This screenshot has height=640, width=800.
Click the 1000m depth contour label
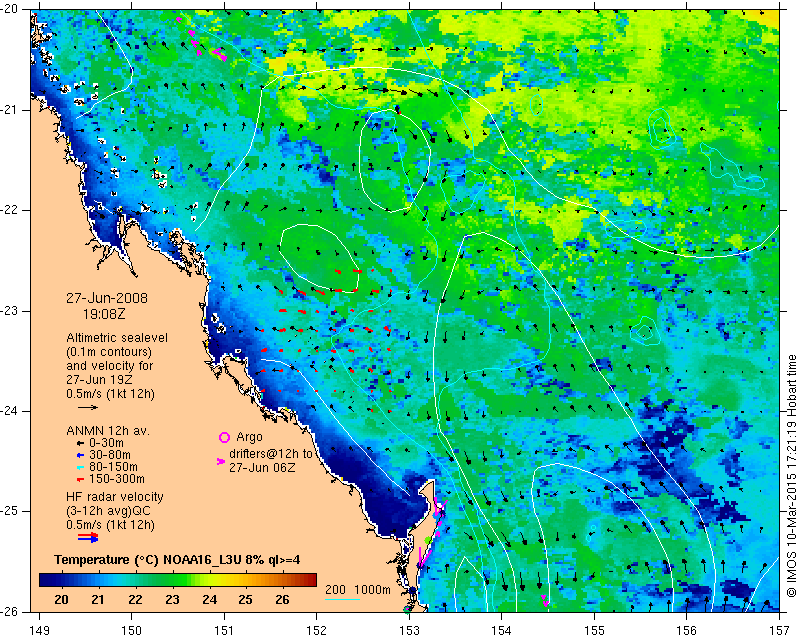[x=372, y=590]
